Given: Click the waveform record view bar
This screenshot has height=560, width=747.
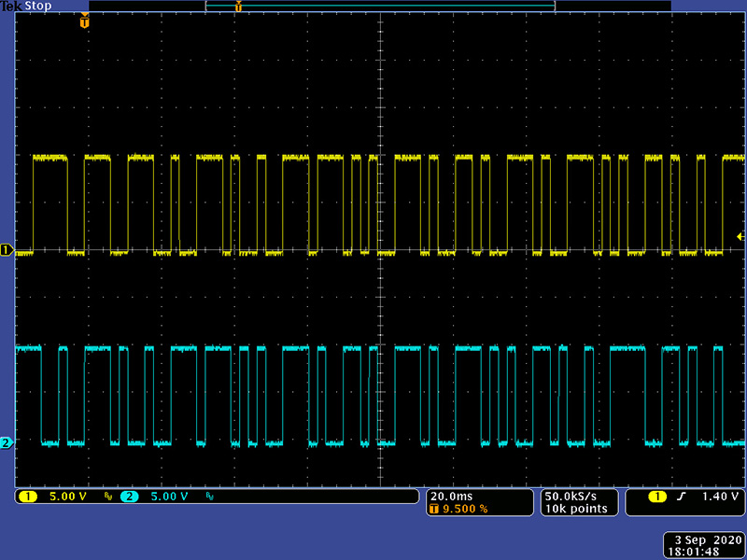Looking at the screenshot, I should [380, 7].
